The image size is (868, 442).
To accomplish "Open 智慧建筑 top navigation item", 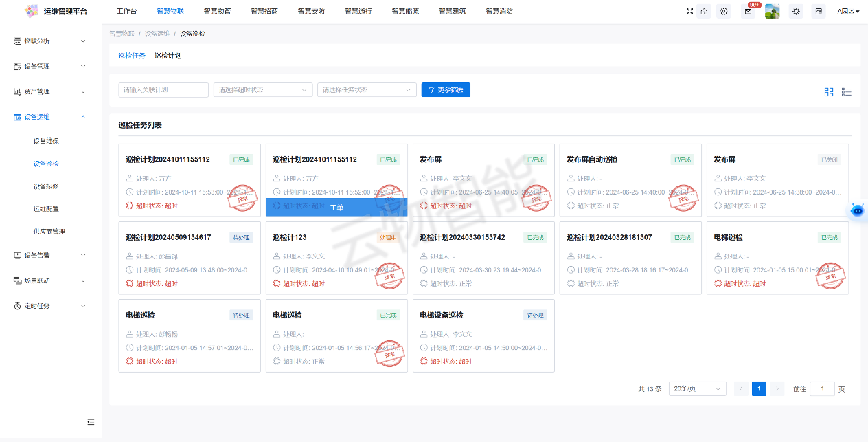I will [x=452, y=11].
